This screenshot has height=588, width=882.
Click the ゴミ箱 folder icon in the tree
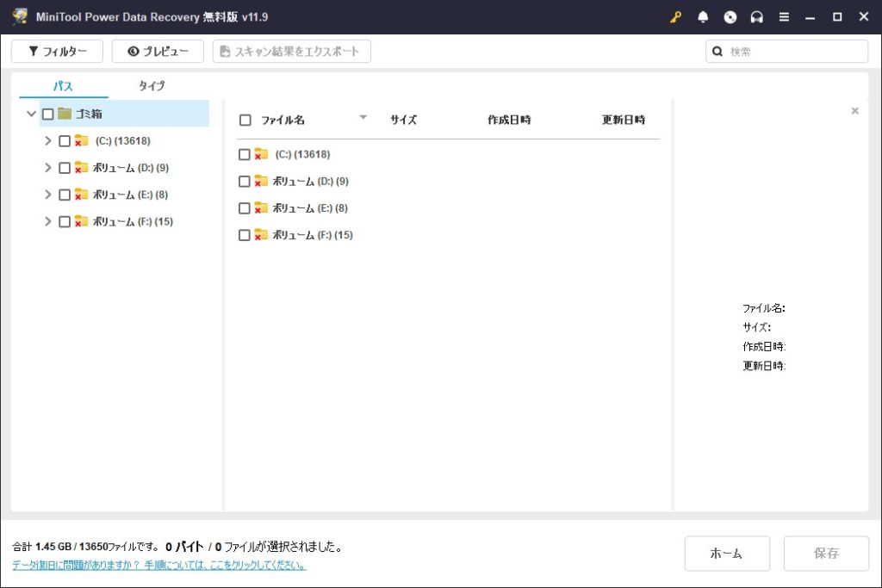(x=65, y=114)
